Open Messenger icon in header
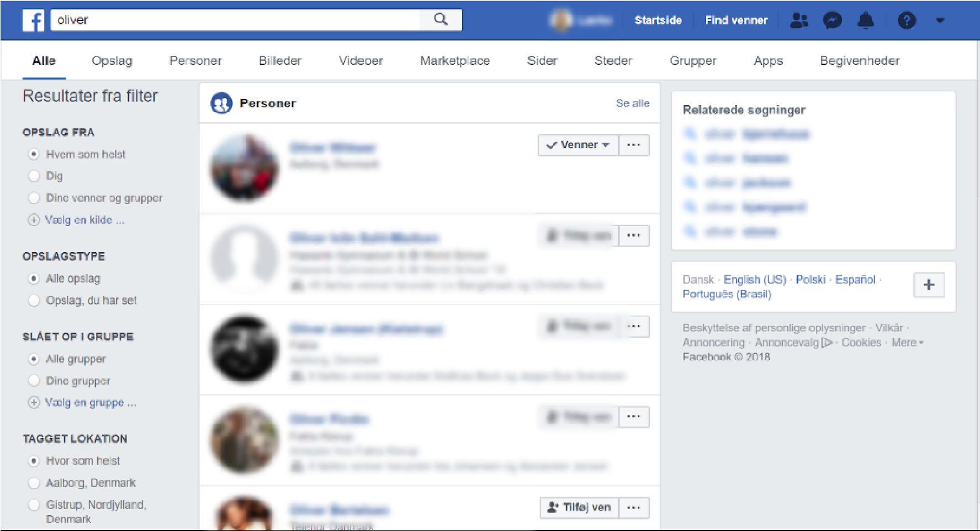 pos(832,20)
